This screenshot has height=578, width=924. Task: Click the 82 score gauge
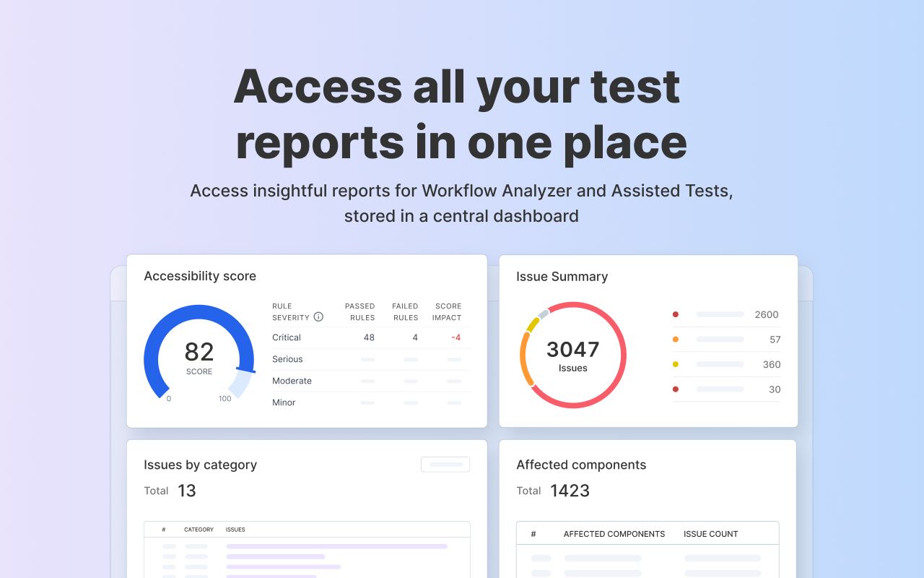pos(199,352)
